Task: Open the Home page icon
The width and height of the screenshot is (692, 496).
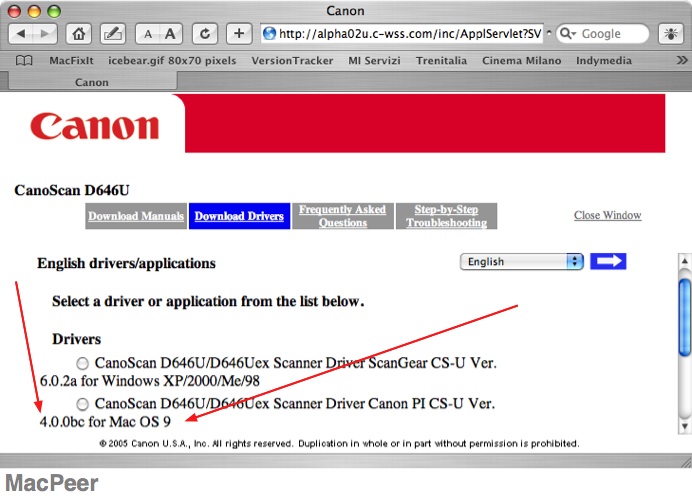Action: point(79,34)
